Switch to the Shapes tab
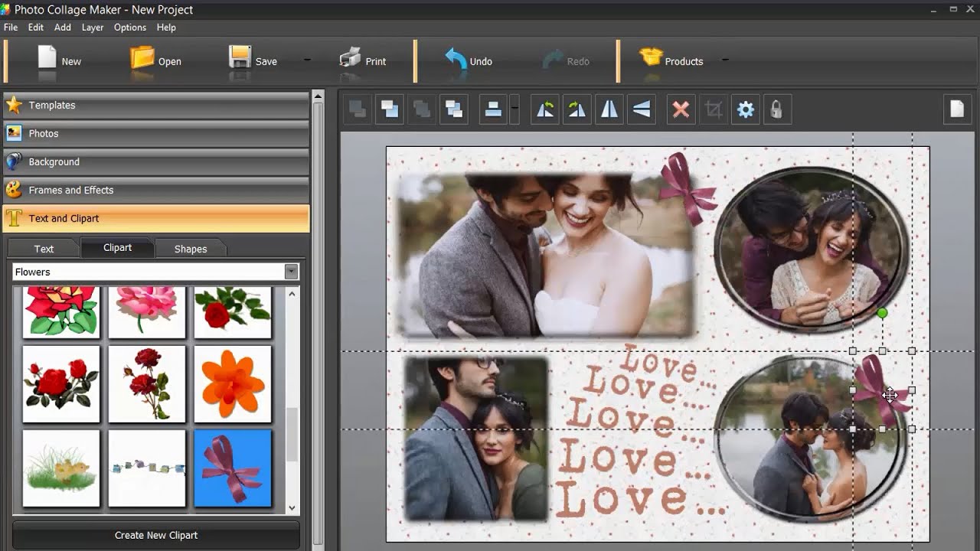980x551 pixels. pos(191,249)
